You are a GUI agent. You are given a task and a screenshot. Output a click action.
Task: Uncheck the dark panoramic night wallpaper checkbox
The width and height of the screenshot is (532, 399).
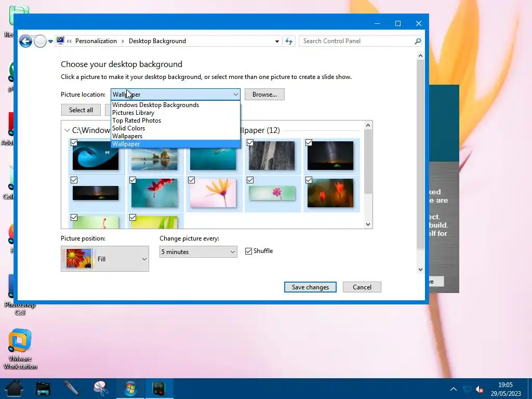74,180
